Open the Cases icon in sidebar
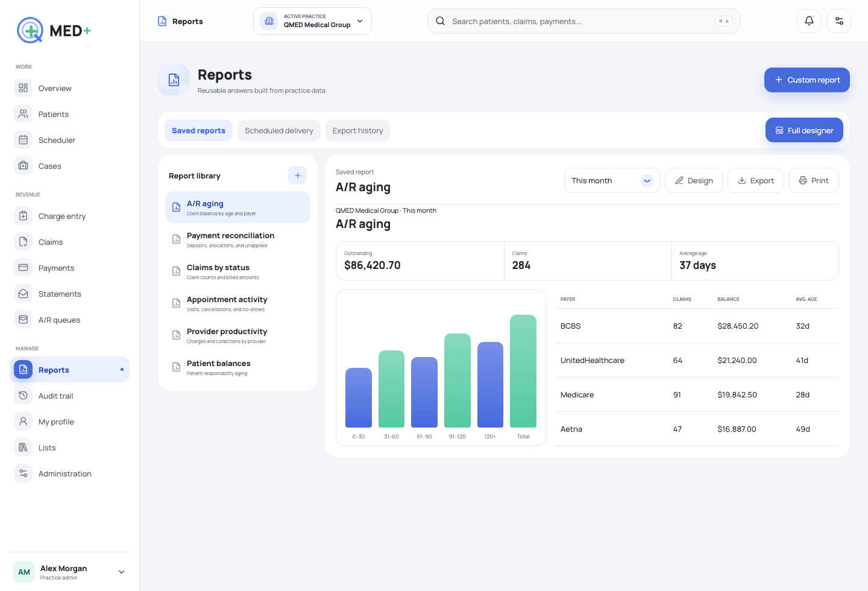868x591 pixels. (x=23, y=166)
